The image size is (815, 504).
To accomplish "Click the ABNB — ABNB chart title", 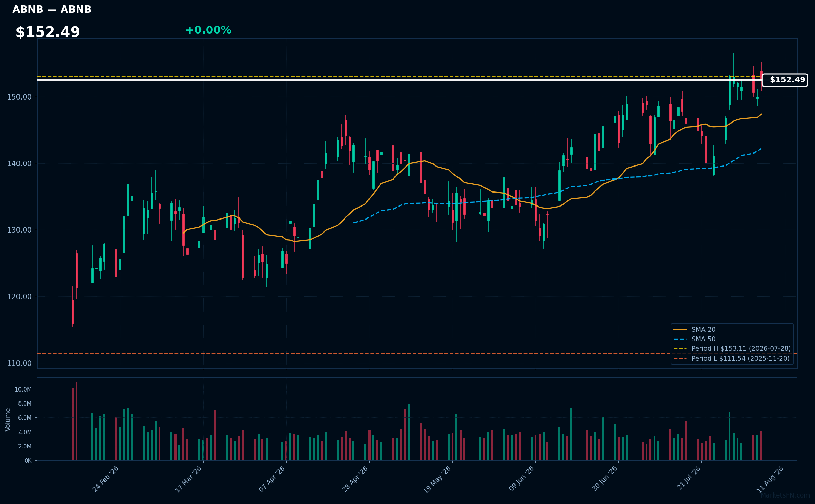I will pyautogui.click(x=52, y=9).
